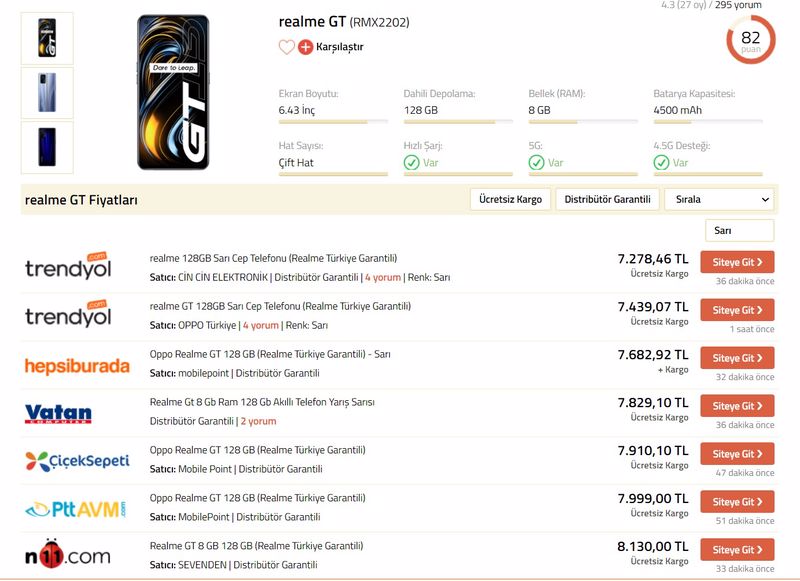Viewport: 800px width, 581px height.
Task: Click Siteye Git for the Vatan offer
Action: click(x=737, y=406)
